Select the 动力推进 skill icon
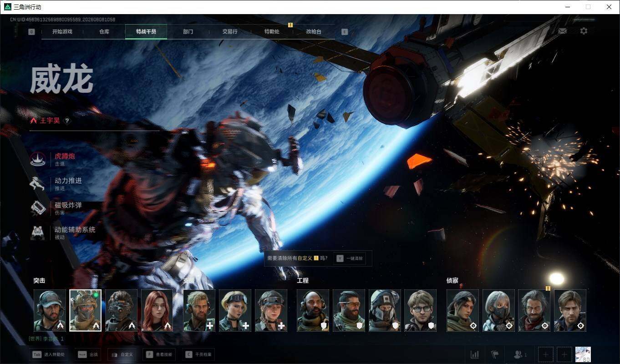 37,184
